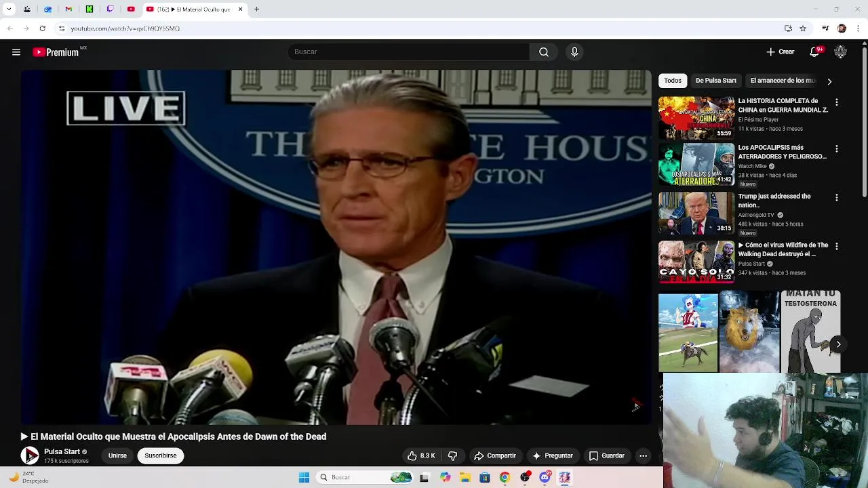Open Microsoft Store from taskbar

pos(484,477)
